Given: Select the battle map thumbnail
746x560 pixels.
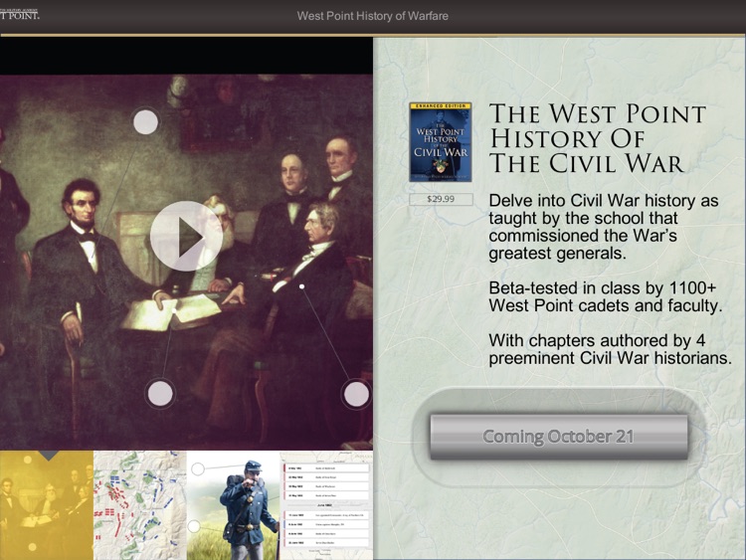Looking at the screenshot, I should point(140,505).
